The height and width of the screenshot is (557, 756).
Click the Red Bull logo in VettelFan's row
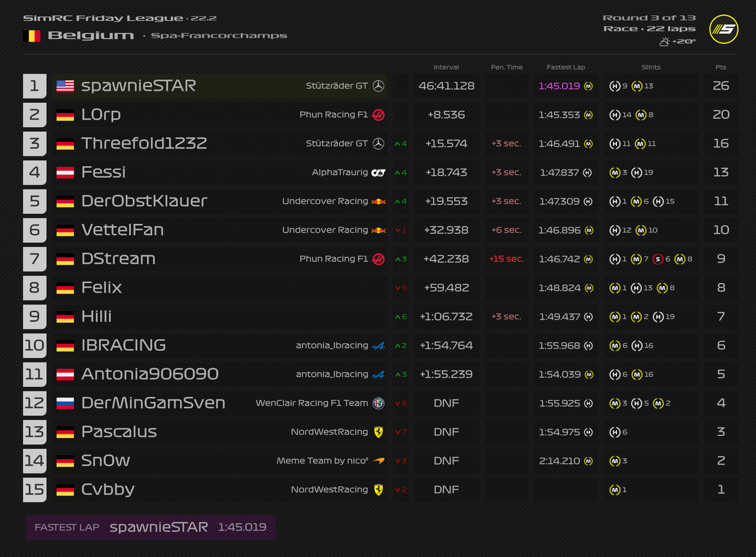click(378, 230)
